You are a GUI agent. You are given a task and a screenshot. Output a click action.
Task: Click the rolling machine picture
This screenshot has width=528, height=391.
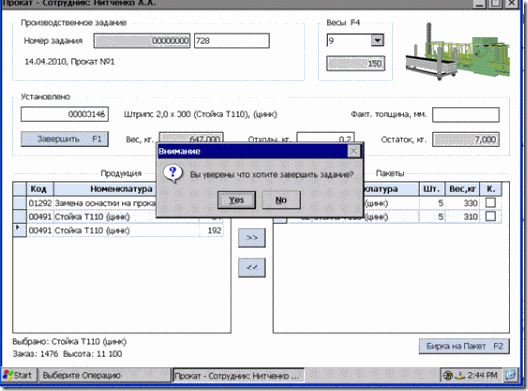click(458, 51)
